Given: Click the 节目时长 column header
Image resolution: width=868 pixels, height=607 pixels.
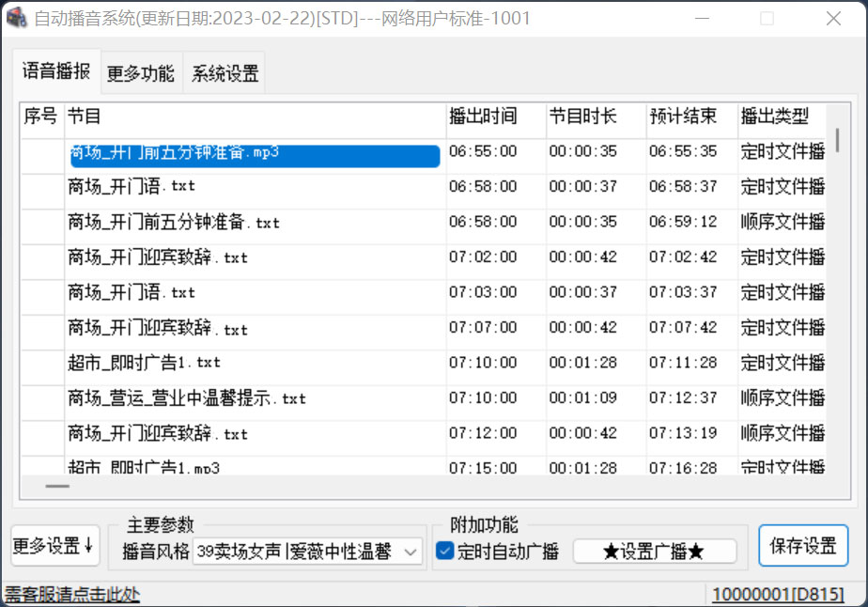Looking at the screenshot, I should 596,117.
